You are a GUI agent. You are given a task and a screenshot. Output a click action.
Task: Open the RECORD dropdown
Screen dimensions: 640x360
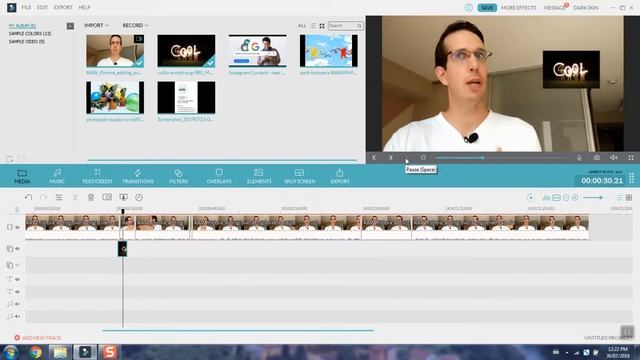(x=135, y=25)
